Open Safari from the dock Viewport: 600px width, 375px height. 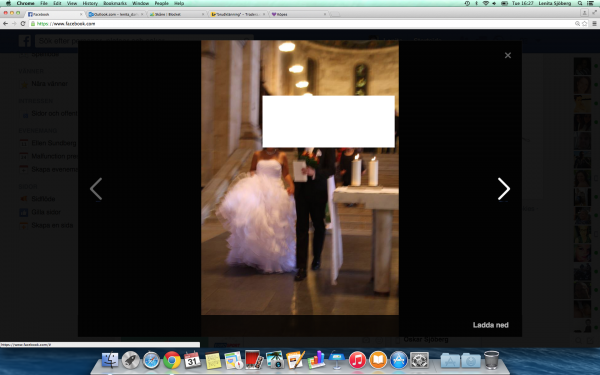pos(151,360)
